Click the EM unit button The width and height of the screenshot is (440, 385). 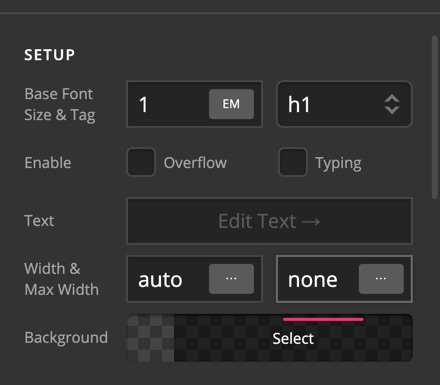click(231, 104)
